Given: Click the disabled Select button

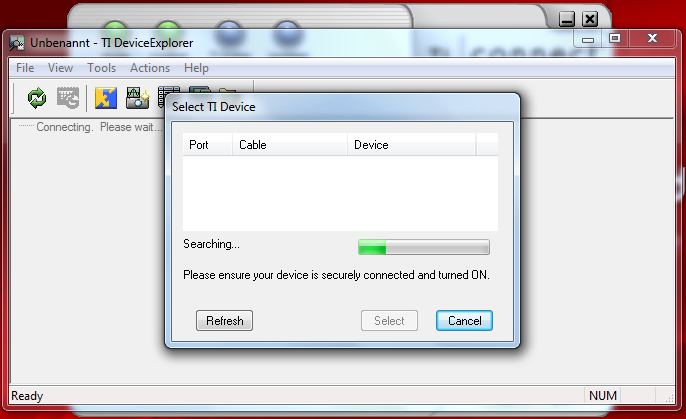Looking at the screenshot, I should 389,321.
